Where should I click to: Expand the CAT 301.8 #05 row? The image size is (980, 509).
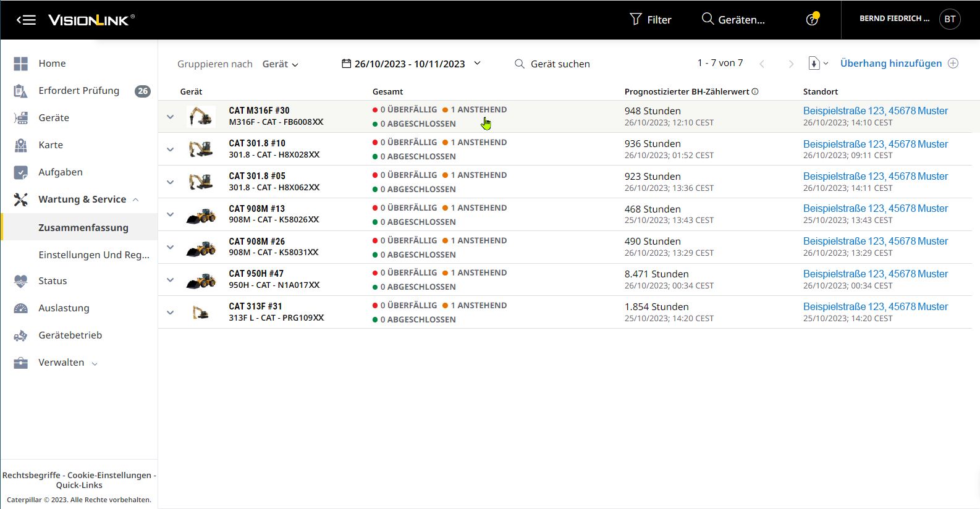coord(171,182)
